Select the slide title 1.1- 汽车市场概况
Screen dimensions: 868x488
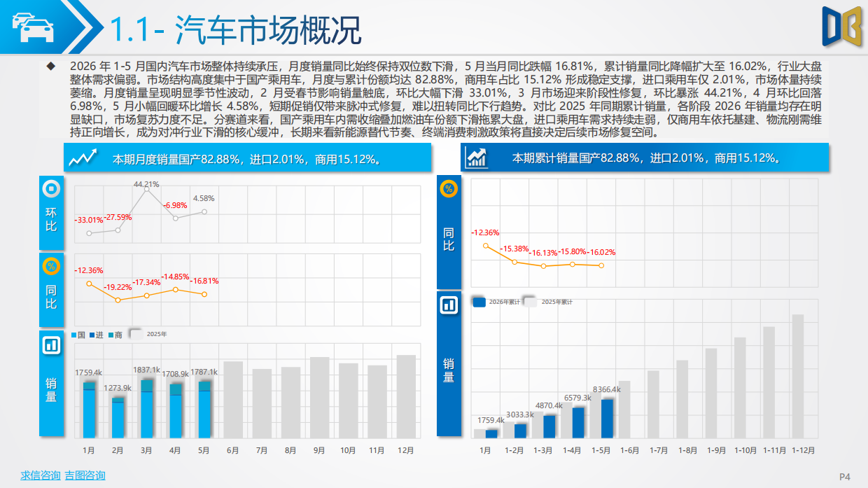pyautogui.click(x=236, y=29)
